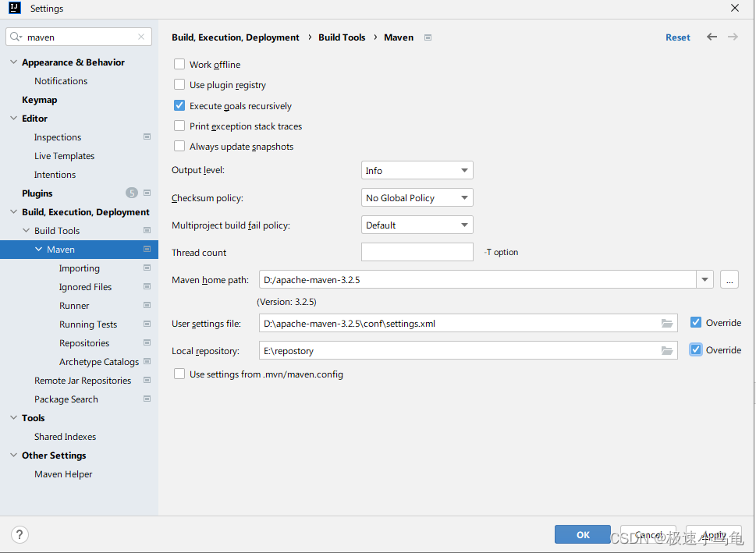756x553 pixels.
Task: Click the User settings file path field
Action: [468, 323]
